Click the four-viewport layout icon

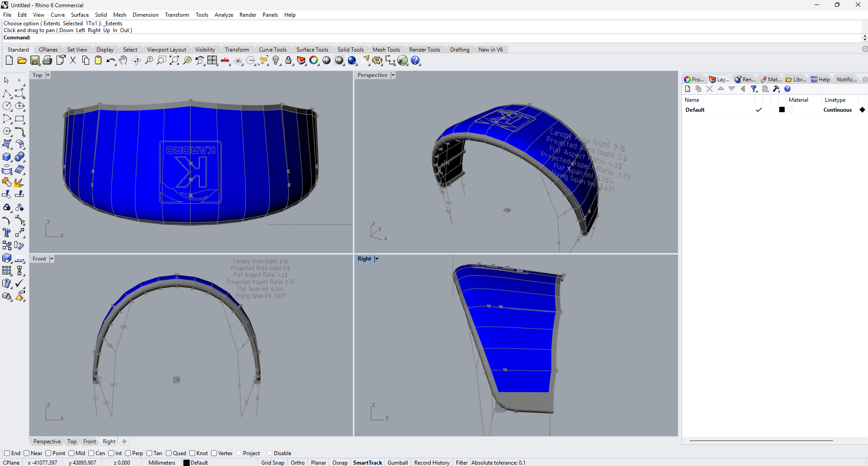point(212,60)
